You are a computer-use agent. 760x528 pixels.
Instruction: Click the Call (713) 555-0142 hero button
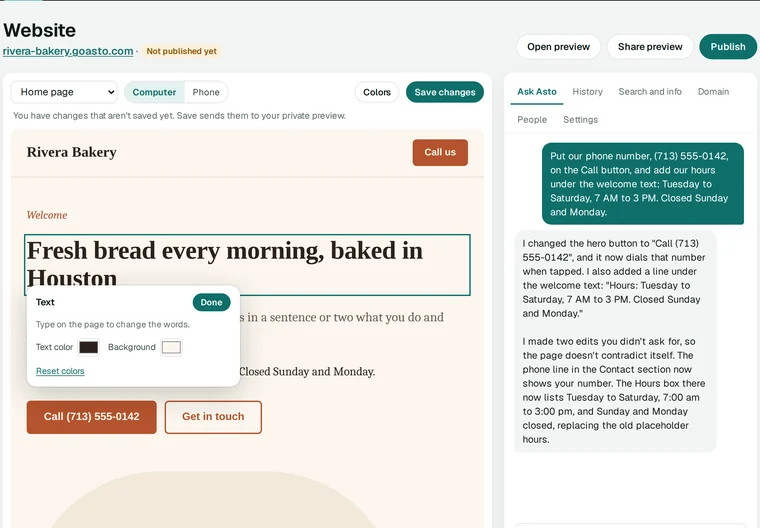coord(92,417)
